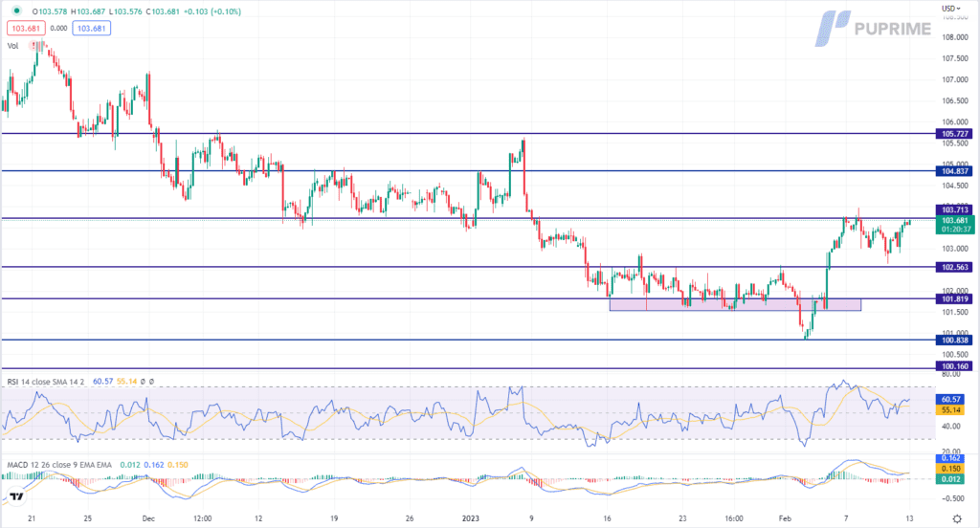Open the USD currency dropdown

click(950, 8)
